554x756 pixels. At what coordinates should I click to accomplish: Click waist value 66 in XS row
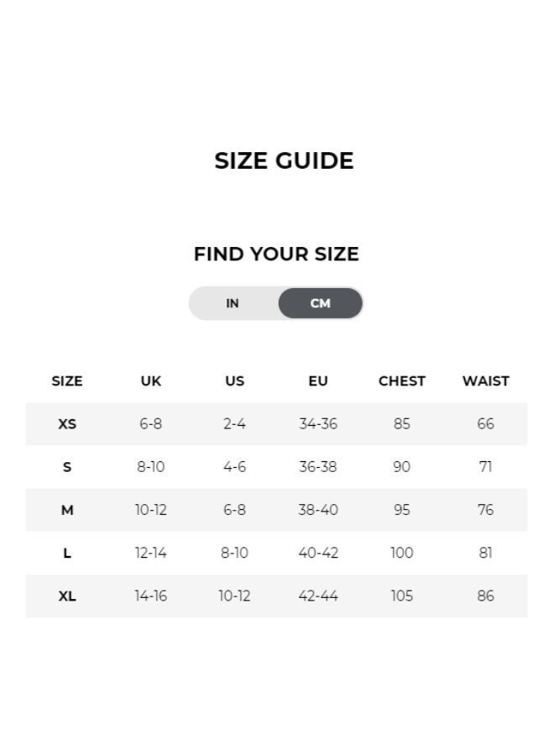click(x=485, y=424)
